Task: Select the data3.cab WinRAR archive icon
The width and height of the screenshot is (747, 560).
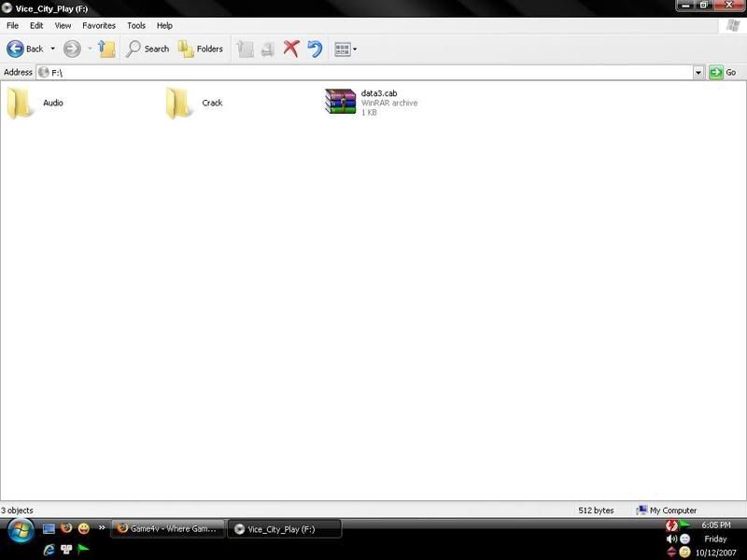Action: coord(340,102)
